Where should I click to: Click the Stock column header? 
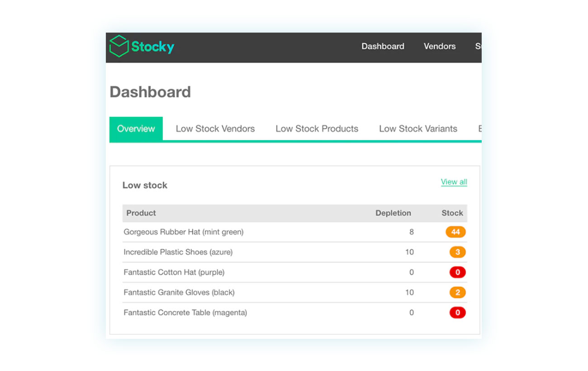452,213
